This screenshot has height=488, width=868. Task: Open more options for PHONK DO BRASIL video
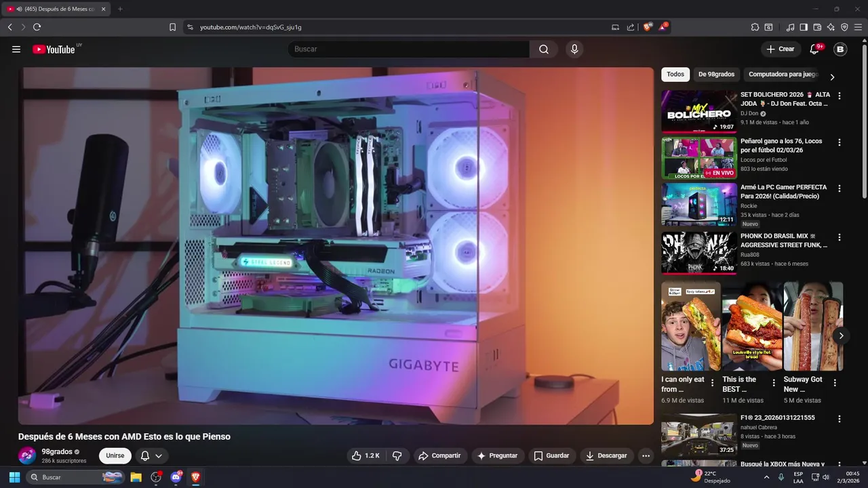pyautogui.click(x=840, y=238)
